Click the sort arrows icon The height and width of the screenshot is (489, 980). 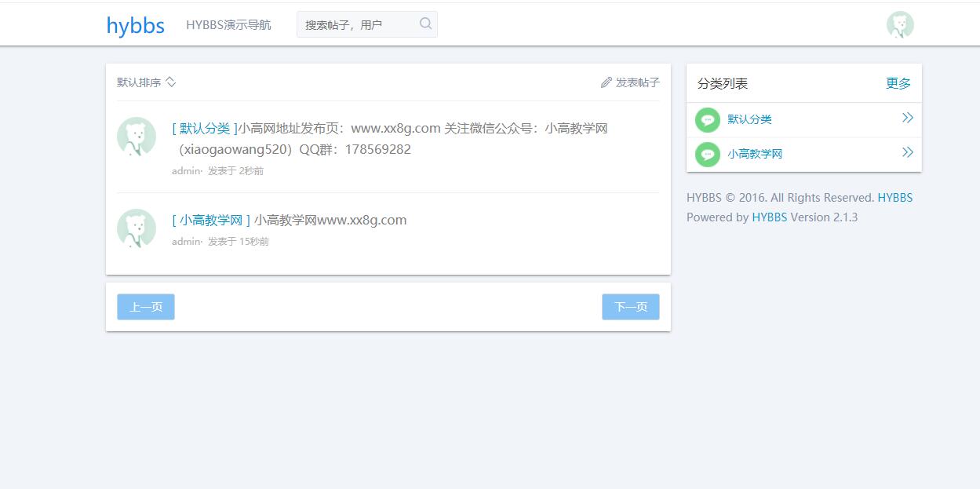[x=171, y=82]
